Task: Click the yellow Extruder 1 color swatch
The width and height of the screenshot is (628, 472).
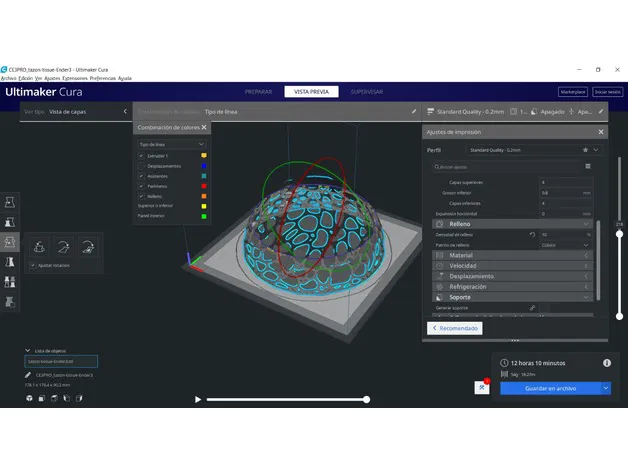Action: click(x=204, y=155)
